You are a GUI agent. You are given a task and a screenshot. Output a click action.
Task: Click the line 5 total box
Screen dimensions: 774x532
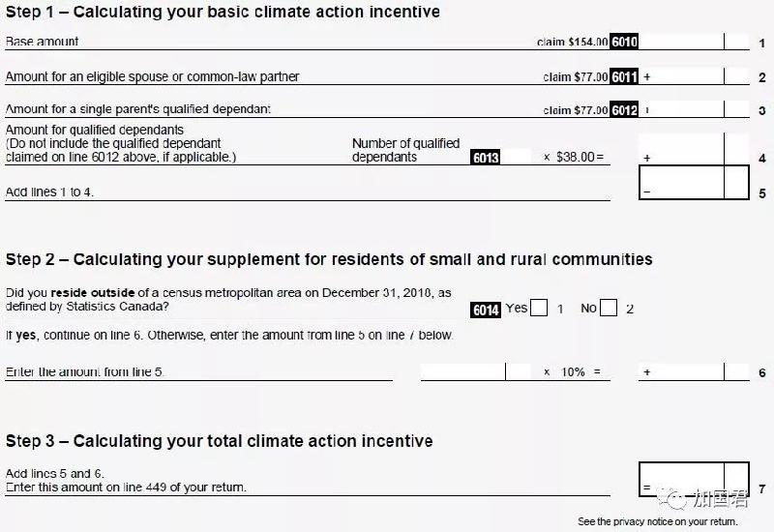694,183
